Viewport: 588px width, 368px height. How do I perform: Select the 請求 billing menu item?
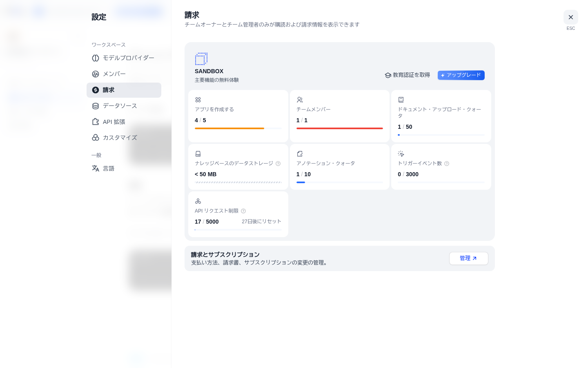tap(124, 90)
